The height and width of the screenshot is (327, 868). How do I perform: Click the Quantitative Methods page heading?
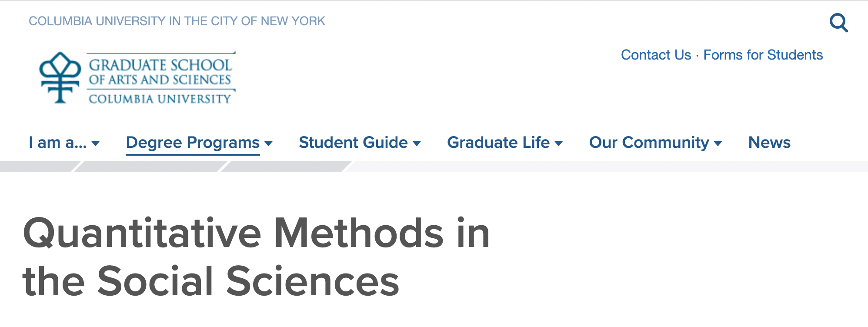(256, 257)
